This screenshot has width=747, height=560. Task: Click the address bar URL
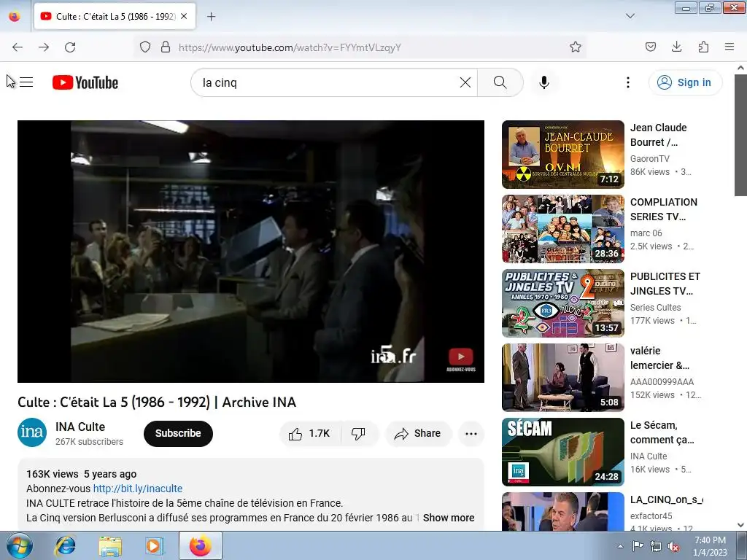(x=290, y=47)
